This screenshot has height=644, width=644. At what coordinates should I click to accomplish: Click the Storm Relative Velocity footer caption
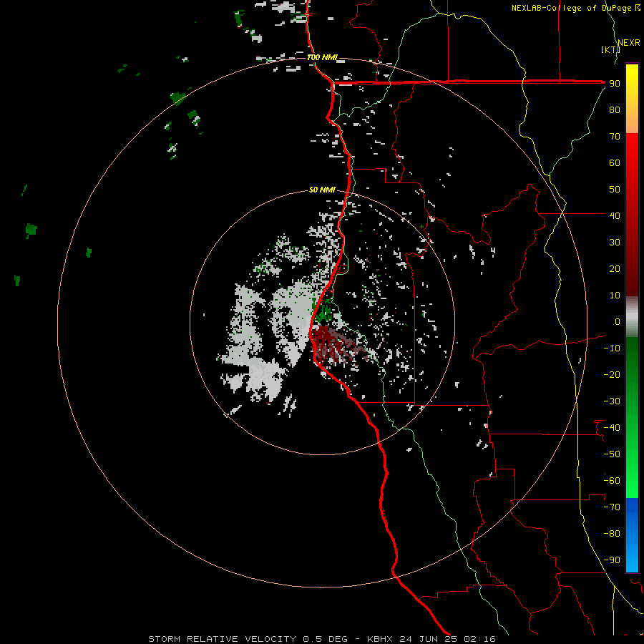click(322, 639)
